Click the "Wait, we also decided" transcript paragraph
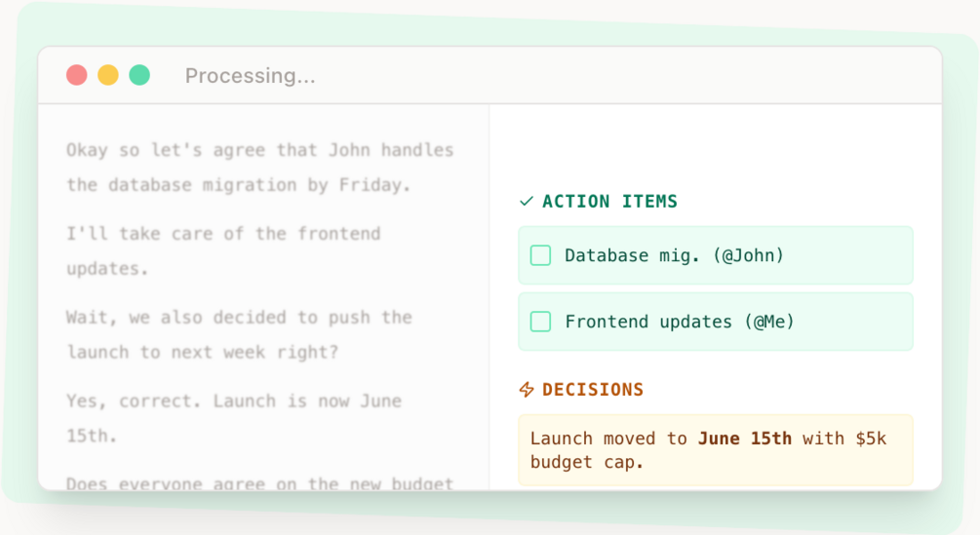Image resolution: width=980 pixels, height=535 pixels. click(239, 318)
